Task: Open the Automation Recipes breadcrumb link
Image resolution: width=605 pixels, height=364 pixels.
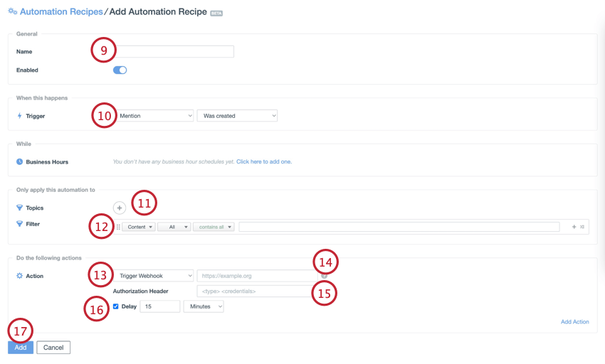Action: [61, 11]
